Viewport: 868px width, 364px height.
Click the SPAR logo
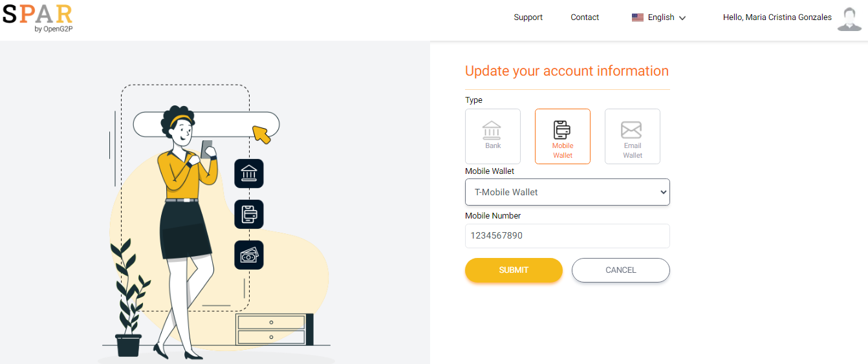[x=38, y=18]
